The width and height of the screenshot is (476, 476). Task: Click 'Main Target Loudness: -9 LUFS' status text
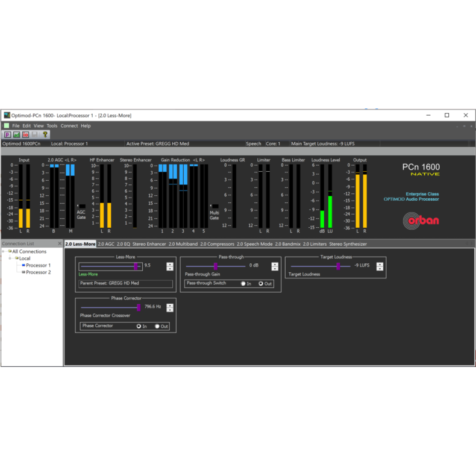323,143
